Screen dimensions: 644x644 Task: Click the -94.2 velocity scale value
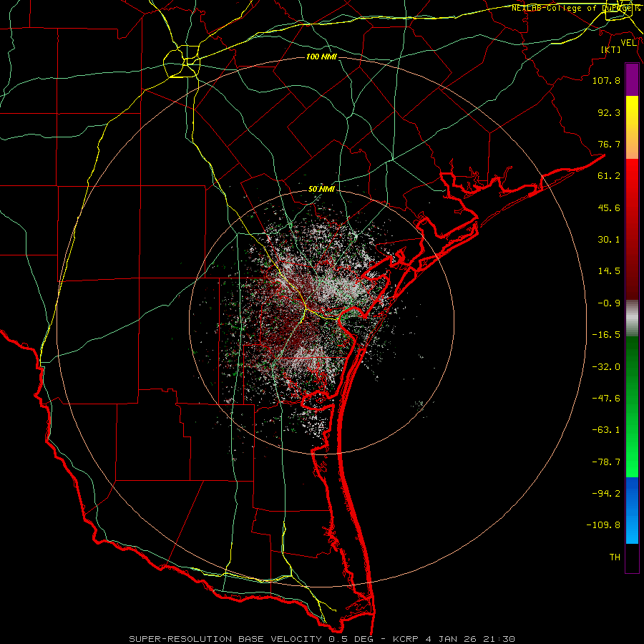tap(606, 494)
